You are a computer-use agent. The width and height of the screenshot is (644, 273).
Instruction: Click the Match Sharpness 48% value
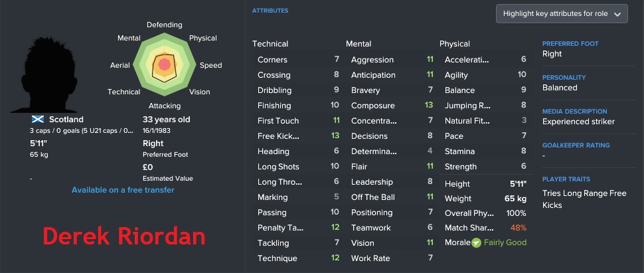[519, 228]
